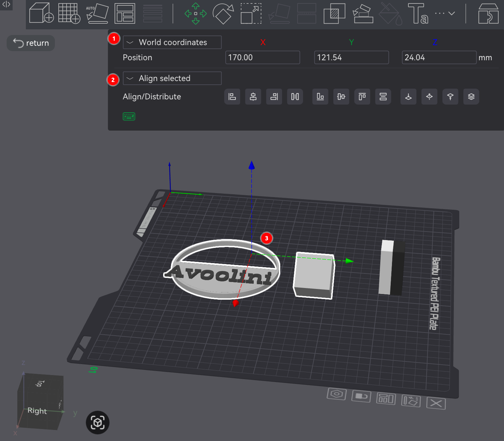Click the Arrange objects layout icon

(125, 13)
